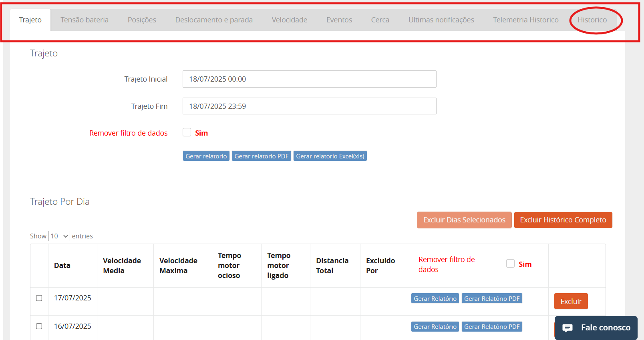Switch to the Telemetria Historico tab
This screenshot has width=644, height=340.
525,20
